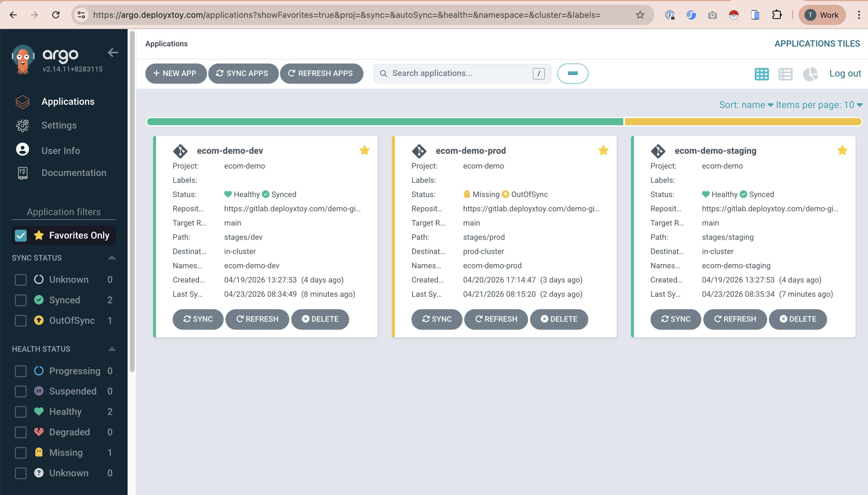The height and width of the screenshot is (495, 868).
Task: Collapse the SYNC STATUS filter section
Action: point(112,257)
